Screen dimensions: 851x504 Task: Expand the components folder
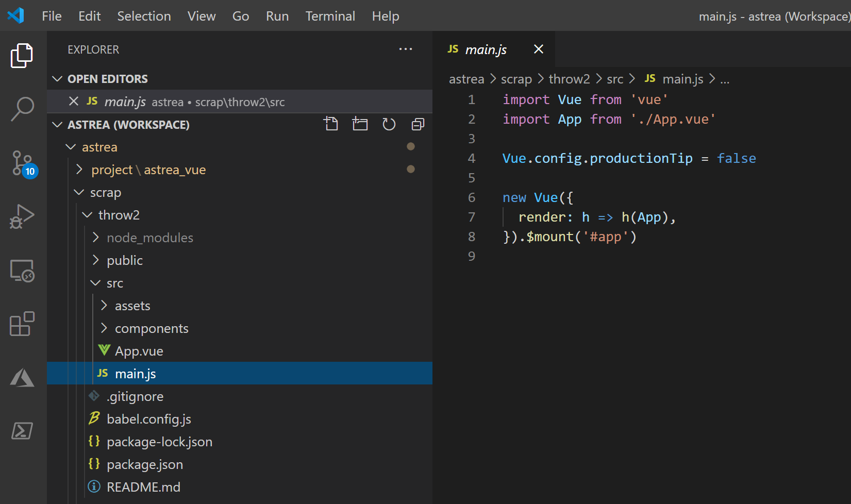[152, 328]
